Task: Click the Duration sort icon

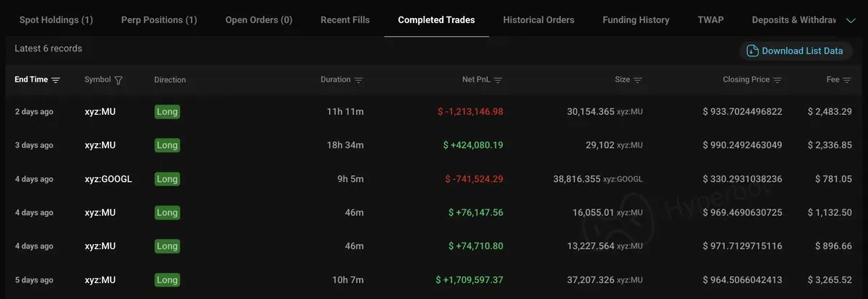Action: 359,80
